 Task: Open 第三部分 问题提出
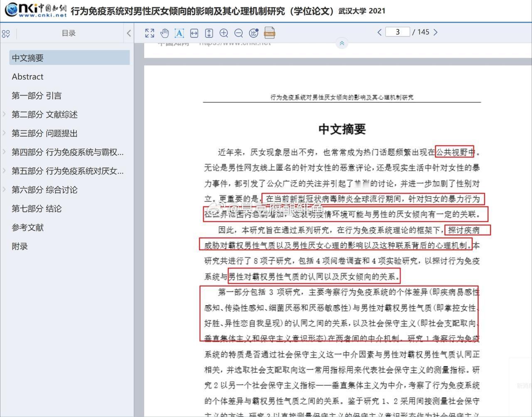click(44, 133)
